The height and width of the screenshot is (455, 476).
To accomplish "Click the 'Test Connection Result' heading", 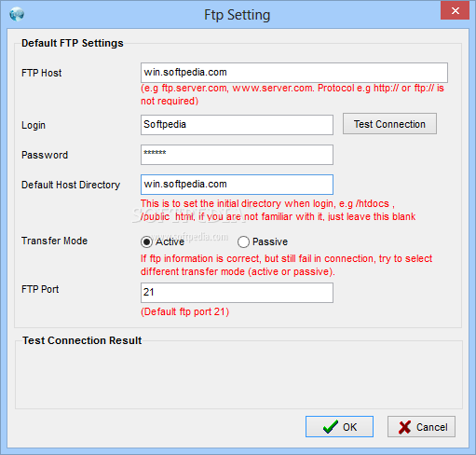I will tap(82, 340).
